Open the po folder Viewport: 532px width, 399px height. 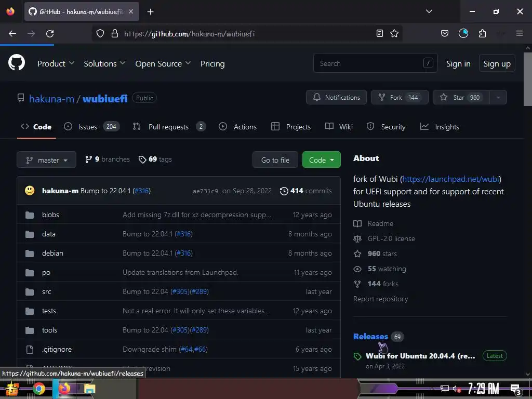coord(46,272)
